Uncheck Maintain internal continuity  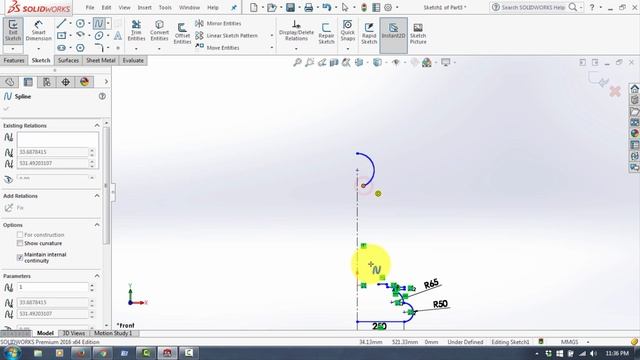pyautogui.click(x=20, y=258)
